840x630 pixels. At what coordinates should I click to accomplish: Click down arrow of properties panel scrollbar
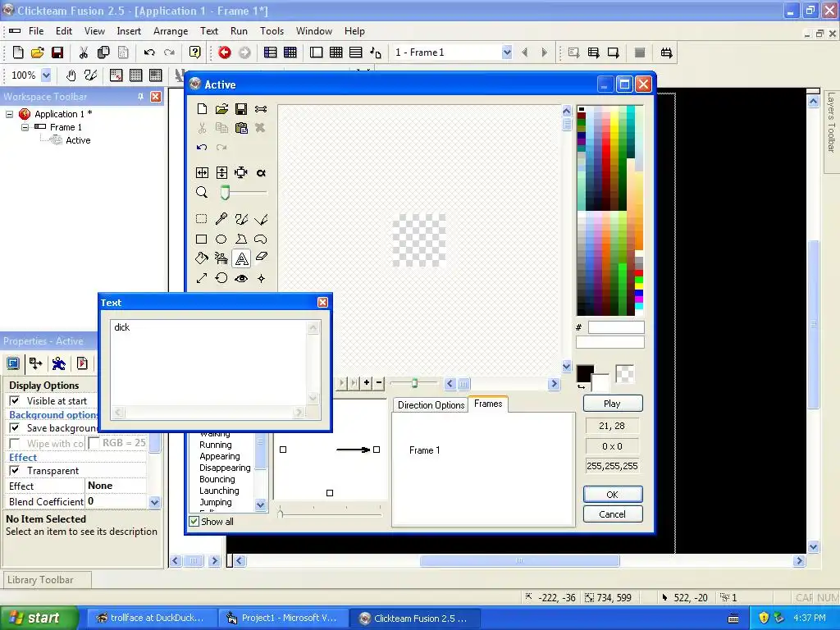[x=155, y=502]
